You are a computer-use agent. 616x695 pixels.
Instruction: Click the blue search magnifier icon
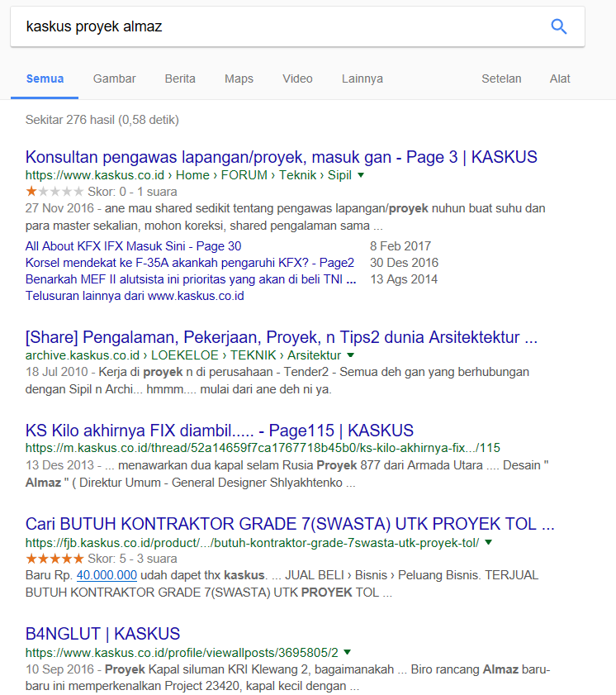558,26
